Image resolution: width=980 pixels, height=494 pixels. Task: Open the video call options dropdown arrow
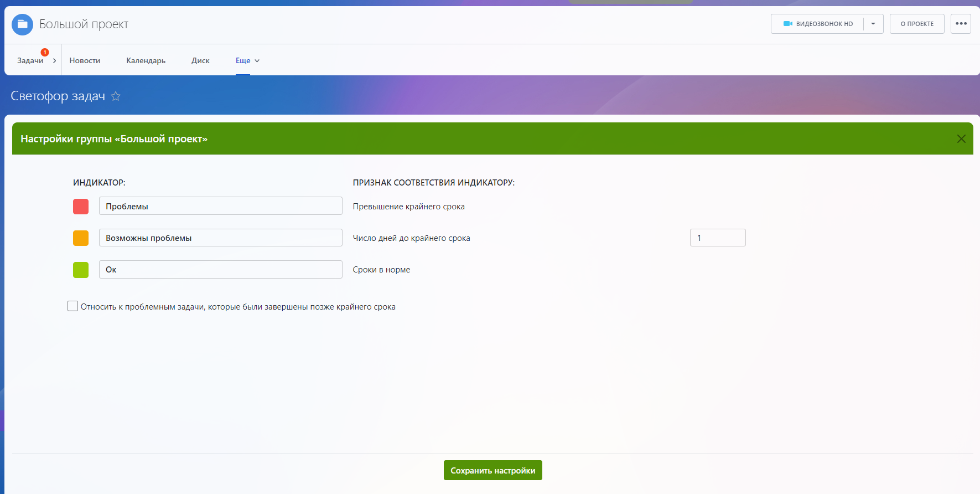[x=873, y=24]
